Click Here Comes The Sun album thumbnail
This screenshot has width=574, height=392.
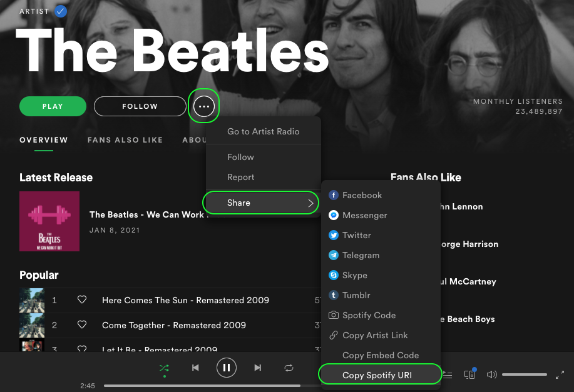click(x=32, y=300)
